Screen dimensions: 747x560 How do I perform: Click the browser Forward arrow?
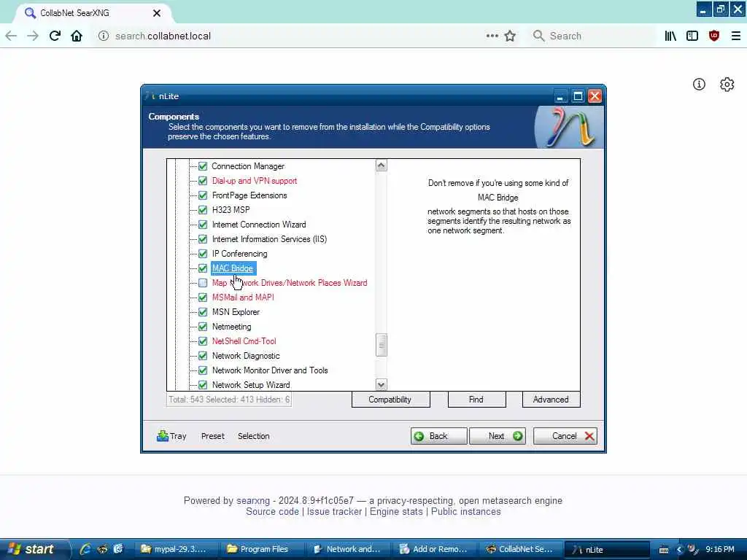tap(32, 36)
